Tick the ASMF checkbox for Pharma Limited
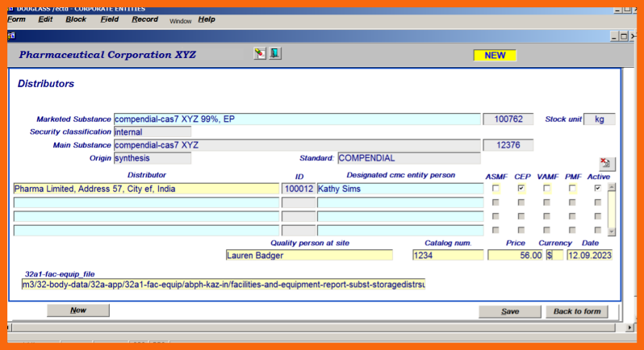This screenshot has width=644, height=350. click(x=496, y=189)
